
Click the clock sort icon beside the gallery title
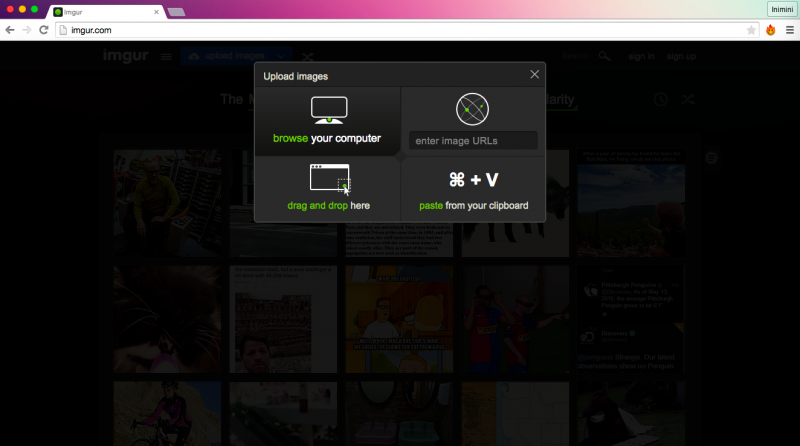pyautogui.click(x=661, y=99)
